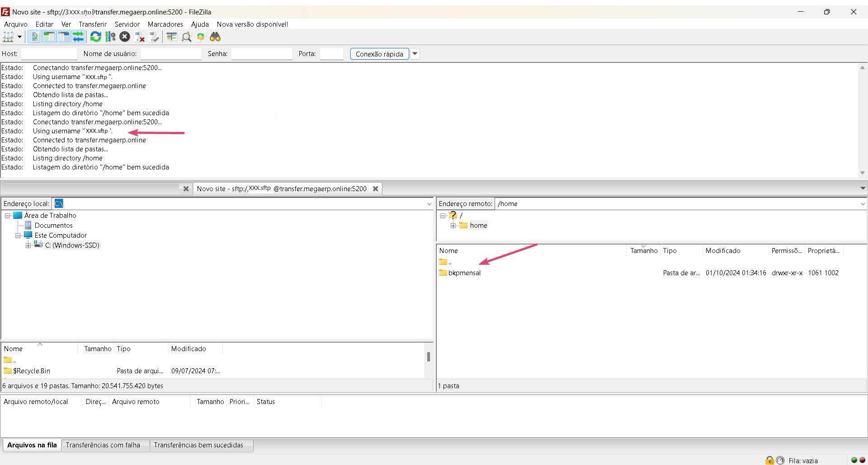The width and height of the screenshot is (868, 465).
Task: Click the refresh file lists icon
Action: pyautogui.click(x=95, y=37)
